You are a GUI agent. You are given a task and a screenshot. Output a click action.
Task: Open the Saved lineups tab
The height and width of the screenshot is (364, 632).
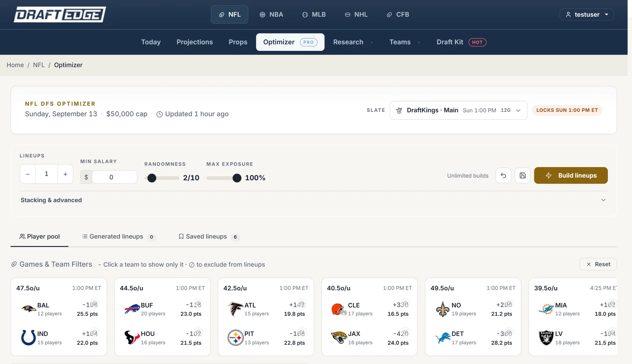click(x=209, y=236)
